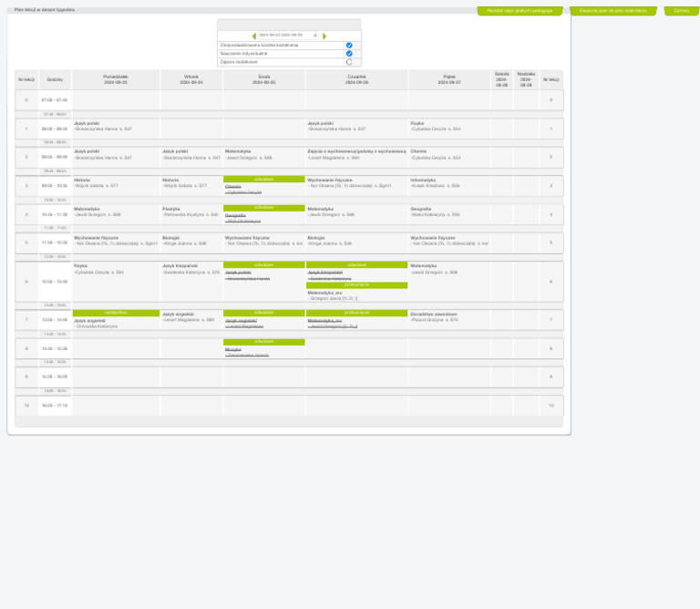Select the Poniedziałek 2024-09-23 column header

pos(116,79)
